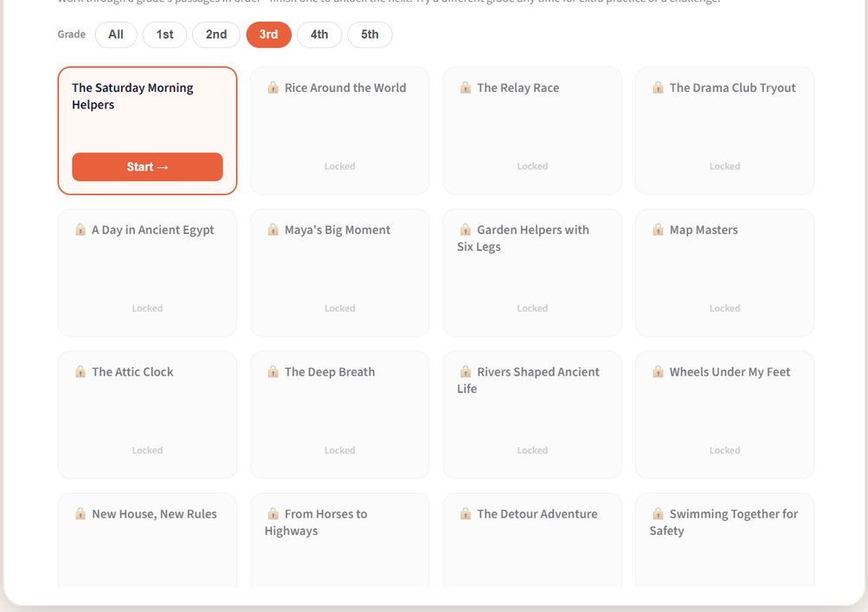The width and height of the screenshot is (868, 612).
Task: Click the Grade label beside the filters
Action: 72,35
